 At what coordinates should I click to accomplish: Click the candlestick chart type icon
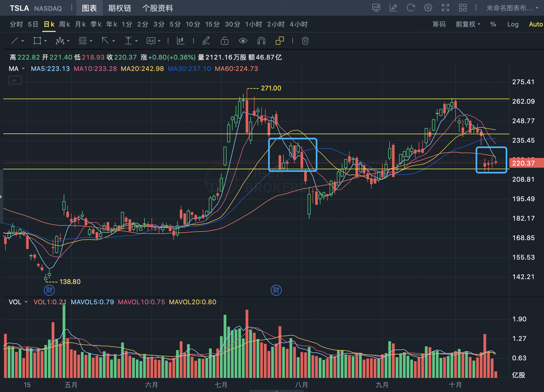pos(181,41)
